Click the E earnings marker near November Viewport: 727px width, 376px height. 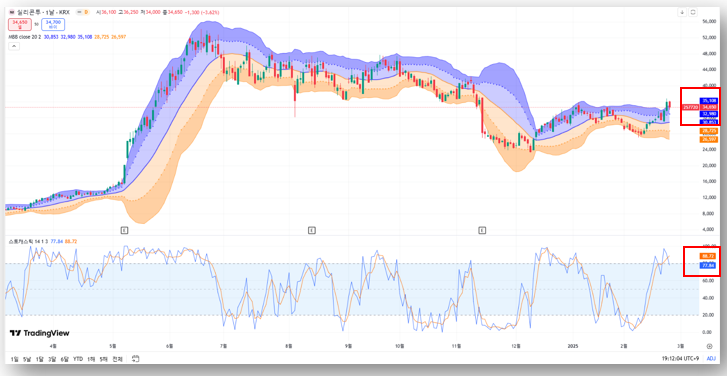point(482,229)
